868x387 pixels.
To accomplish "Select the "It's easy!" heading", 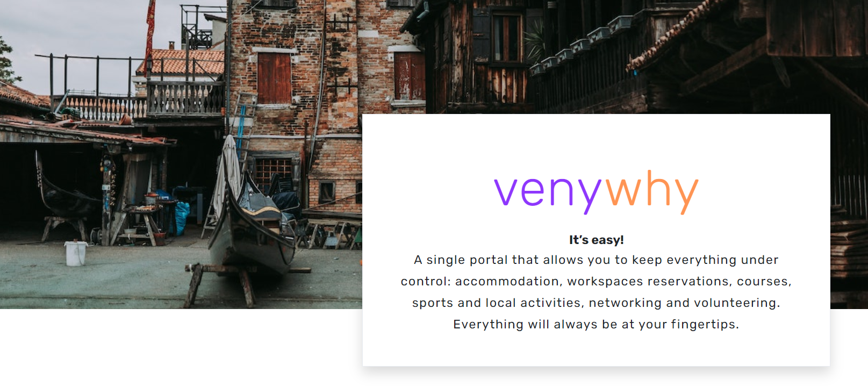I will tap(596, 240).
